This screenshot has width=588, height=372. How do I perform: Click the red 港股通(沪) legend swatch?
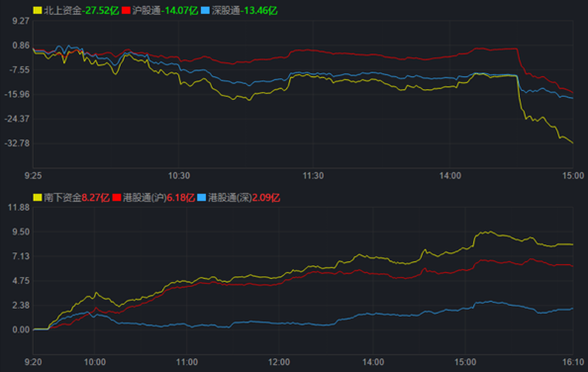[x=117, y=197]
